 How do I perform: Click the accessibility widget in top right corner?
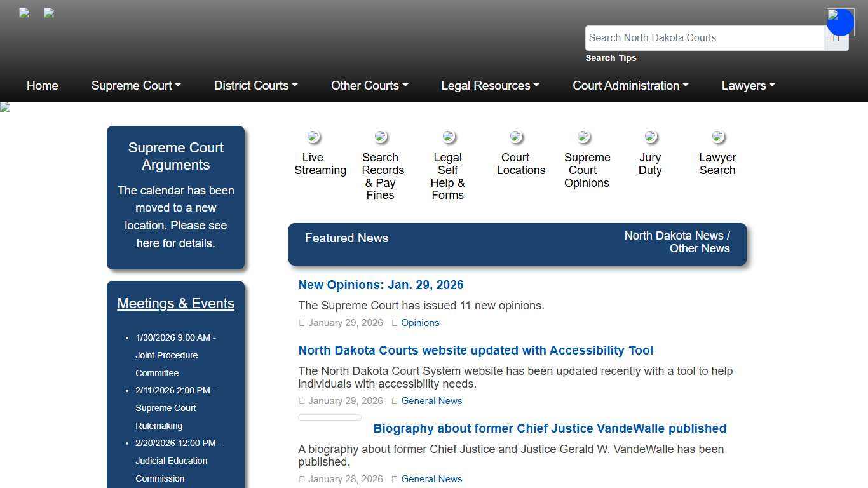click(x=840, y=21)
